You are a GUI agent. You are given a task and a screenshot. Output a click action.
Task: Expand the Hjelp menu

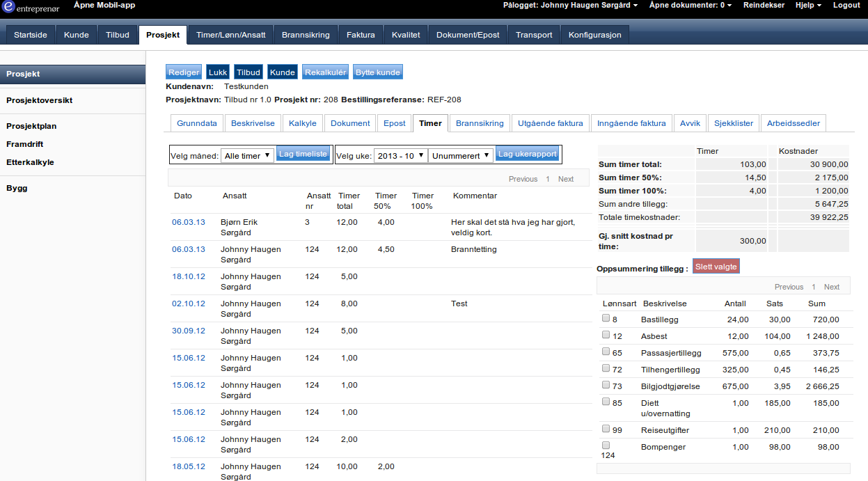pos(808,5)
